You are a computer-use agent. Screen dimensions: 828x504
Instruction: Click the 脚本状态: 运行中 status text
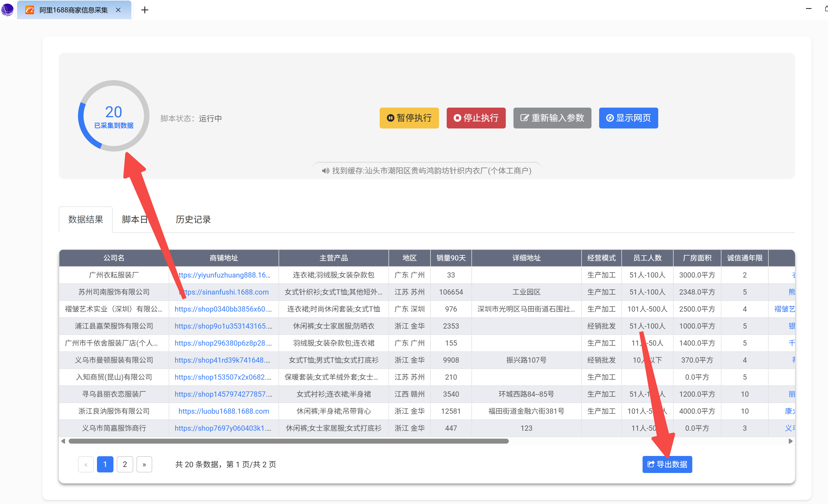click(x=191, y=119)
